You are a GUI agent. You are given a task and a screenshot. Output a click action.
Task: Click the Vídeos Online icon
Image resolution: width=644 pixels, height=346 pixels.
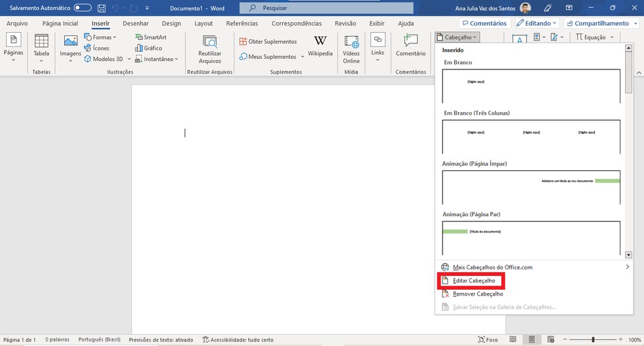(351, 48)
